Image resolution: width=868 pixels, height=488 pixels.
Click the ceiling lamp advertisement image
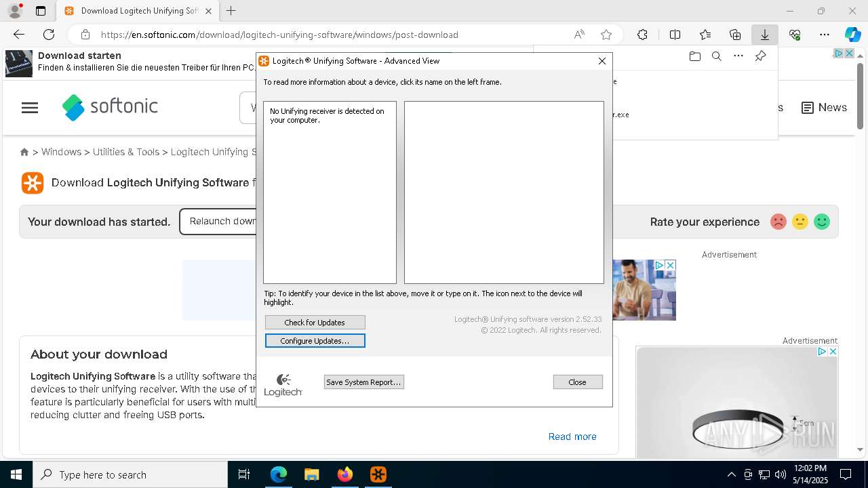pyautogui.click(x=737, y=401)
